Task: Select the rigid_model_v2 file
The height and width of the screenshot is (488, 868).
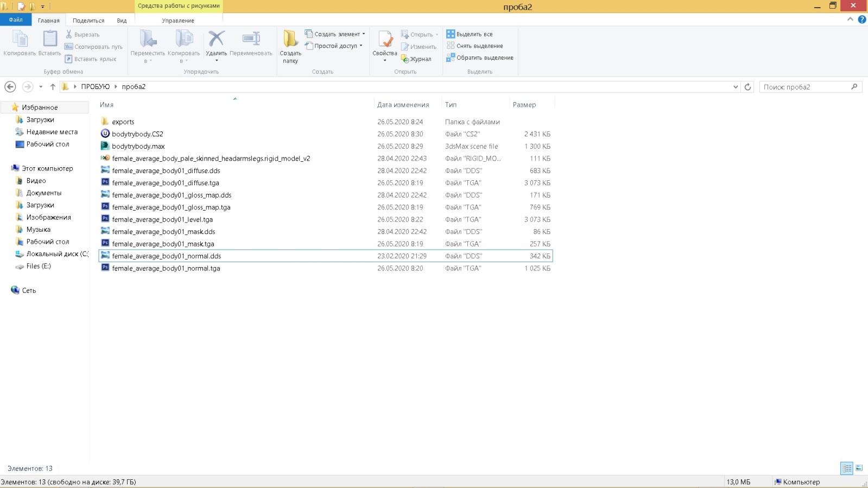Action: [x=326, y=158]
